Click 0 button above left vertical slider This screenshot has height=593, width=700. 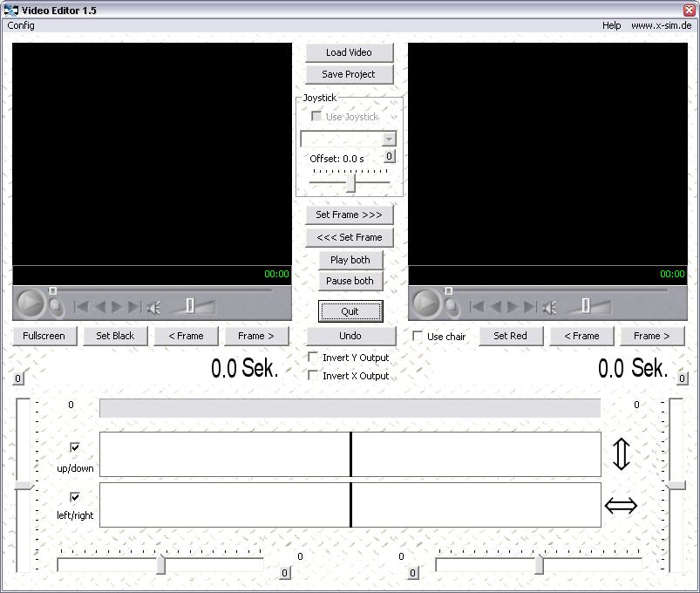(x=17, y=378)
